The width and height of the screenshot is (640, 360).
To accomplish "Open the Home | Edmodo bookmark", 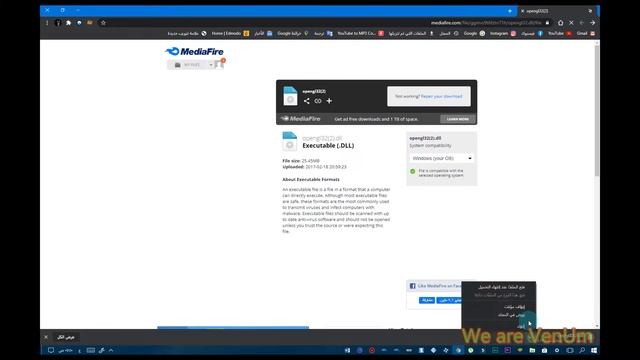I will (230, 33).
